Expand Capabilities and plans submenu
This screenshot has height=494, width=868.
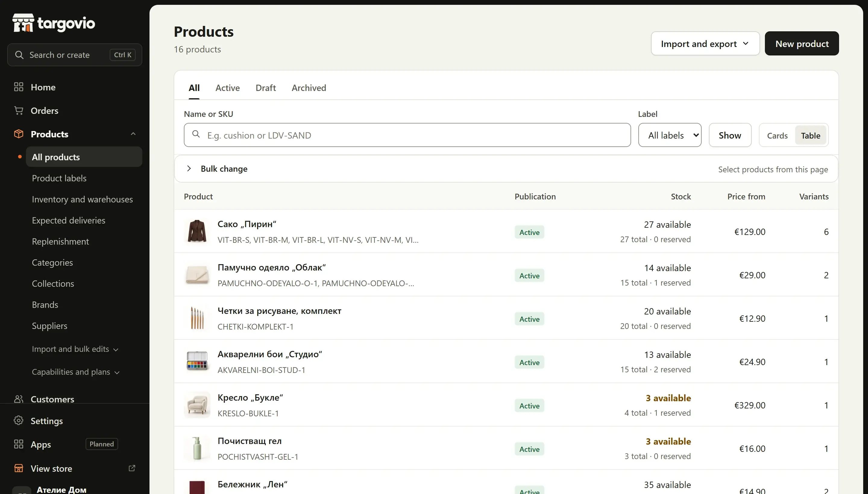pyautogui.click(x=76, y=372)
